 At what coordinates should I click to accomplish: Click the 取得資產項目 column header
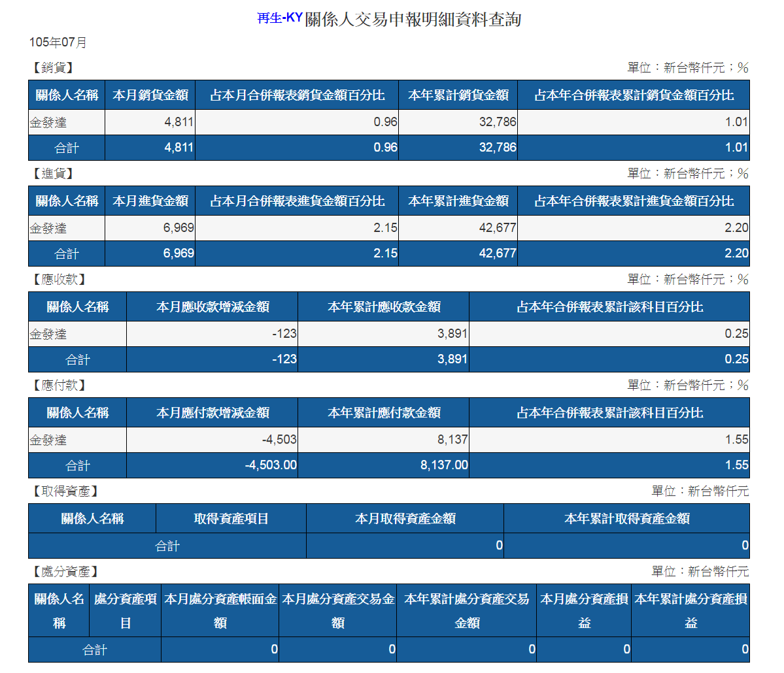coord(231,519)
